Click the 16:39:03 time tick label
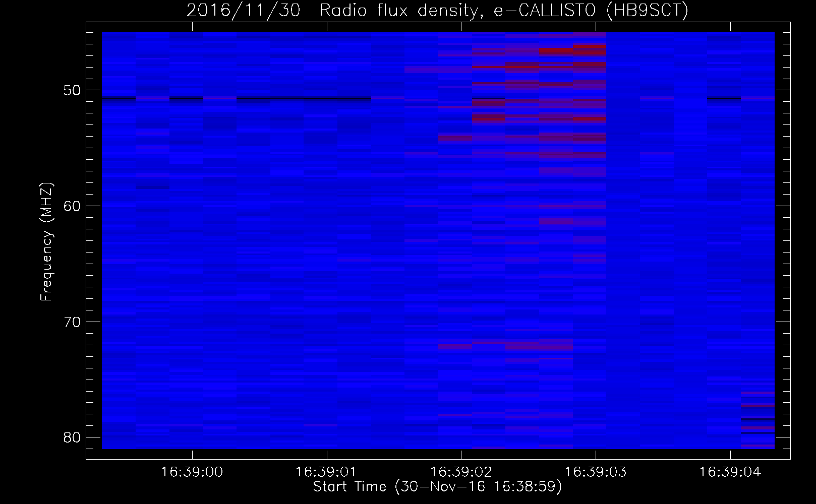This screenshot has height=504, width=816. [x=596, y=472]
